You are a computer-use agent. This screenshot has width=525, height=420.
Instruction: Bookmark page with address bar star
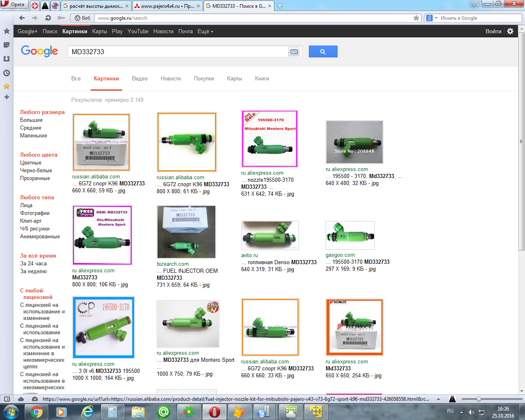[416, 18]
